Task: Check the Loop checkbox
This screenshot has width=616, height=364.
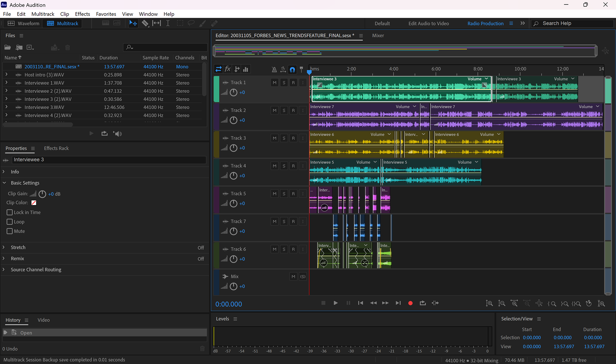Action: pos(10,222)
